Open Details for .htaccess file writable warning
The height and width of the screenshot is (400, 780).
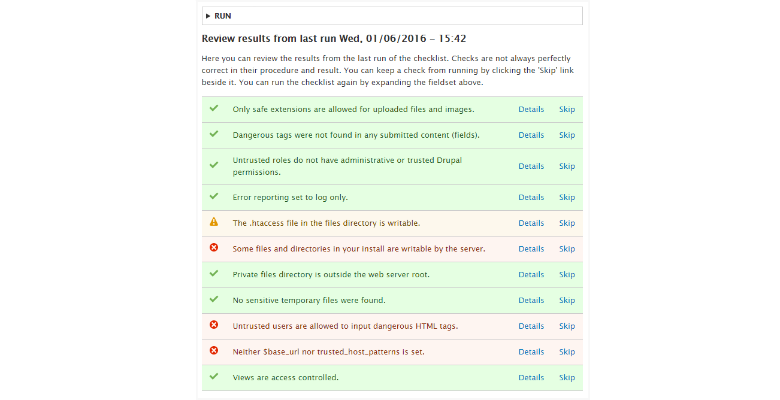[531, 223]
